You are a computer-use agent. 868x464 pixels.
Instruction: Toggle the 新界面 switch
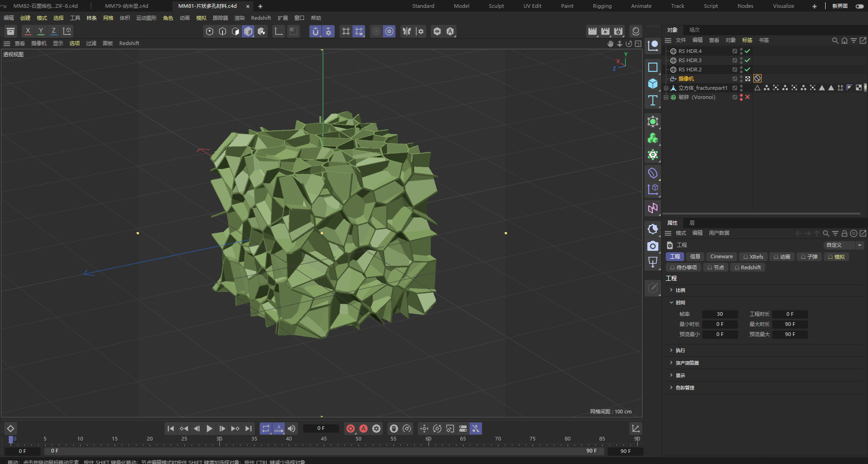[859, 6]
